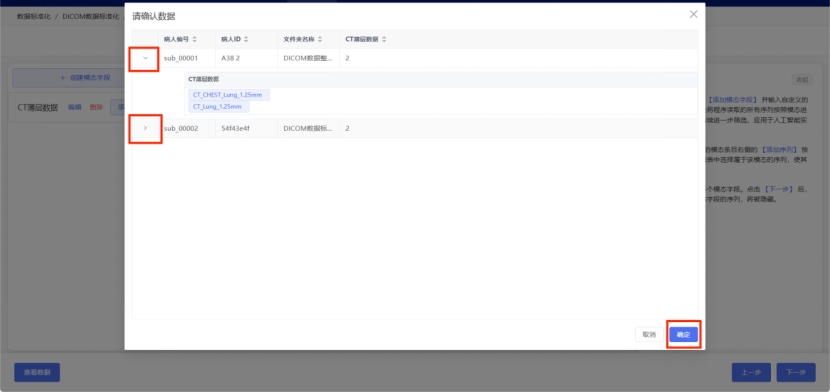
Task: Select 删除 link beside CT薄层数据
Action: (96, 107)
